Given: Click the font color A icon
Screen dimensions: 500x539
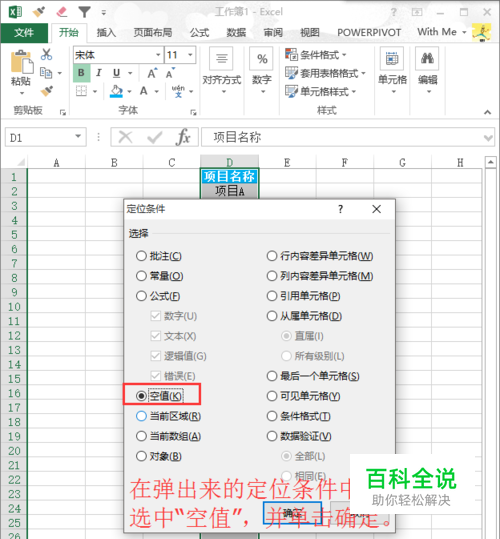Looking at the screenshot, I should pos(144,91).
